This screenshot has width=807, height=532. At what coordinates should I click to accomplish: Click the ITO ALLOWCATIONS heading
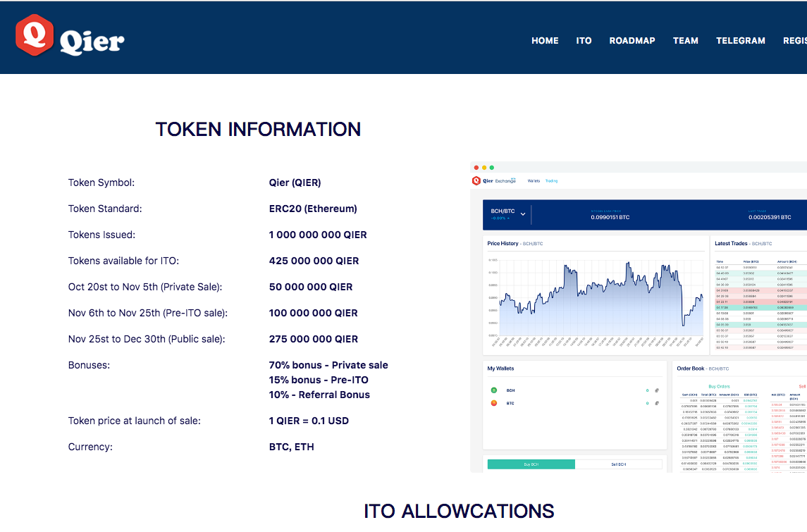coord(459,511)
